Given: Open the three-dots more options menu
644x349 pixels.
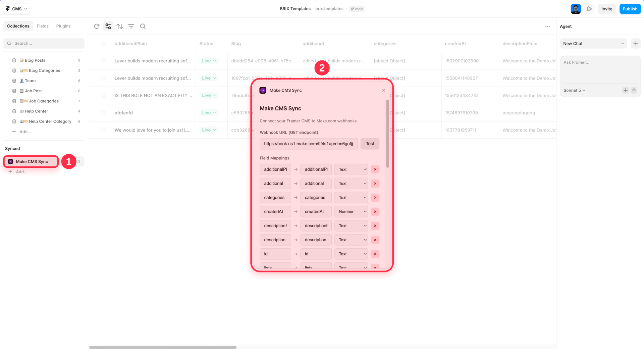Looking at the screenshot, I should [x=548, y=26].
